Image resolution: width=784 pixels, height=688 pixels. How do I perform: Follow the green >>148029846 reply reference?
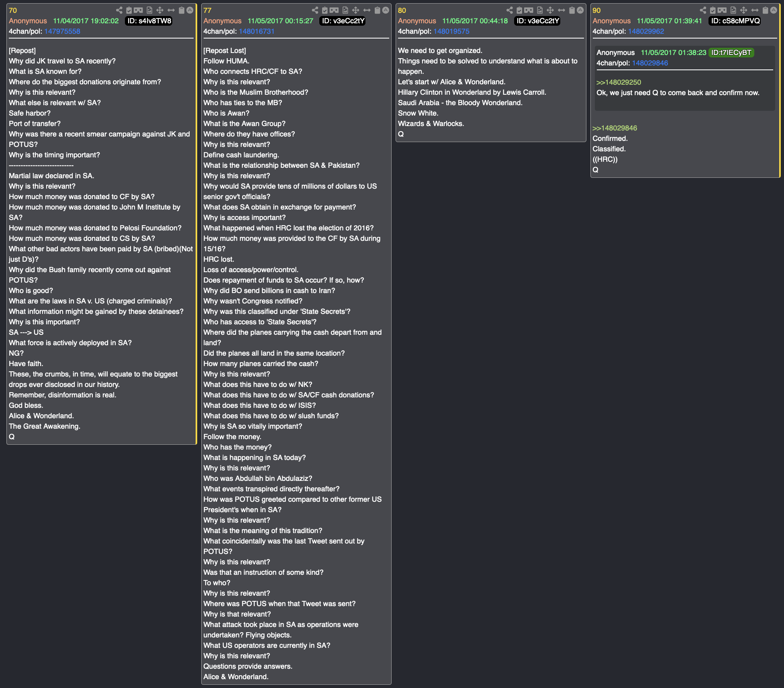pyautogui.click(x=615, y=128)
